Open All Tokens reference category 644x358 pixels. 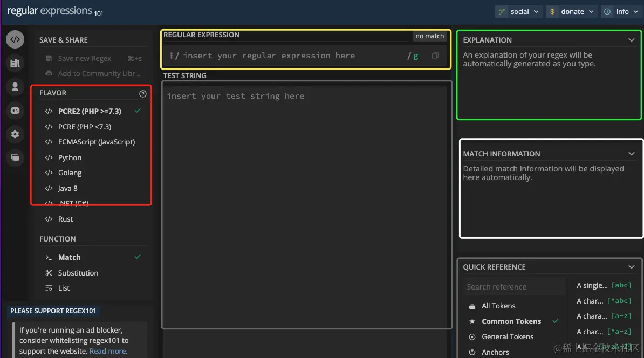[x=513, y=306]
